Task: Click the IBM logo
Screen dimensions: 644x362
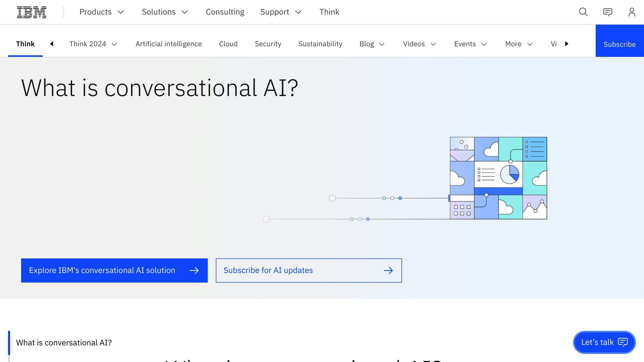Action: [x=31, y=12]
